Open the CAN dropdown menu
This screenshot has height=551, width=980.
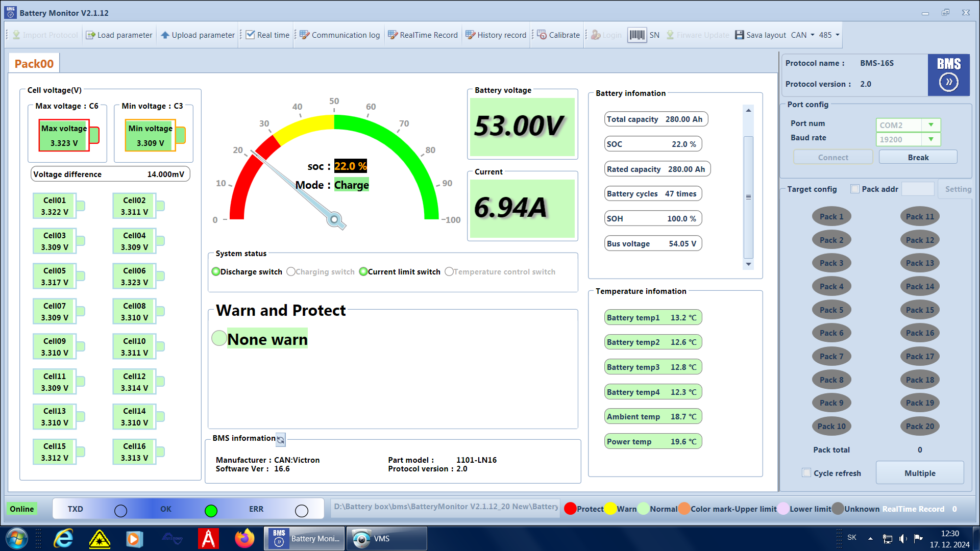(x=812, y=35)
